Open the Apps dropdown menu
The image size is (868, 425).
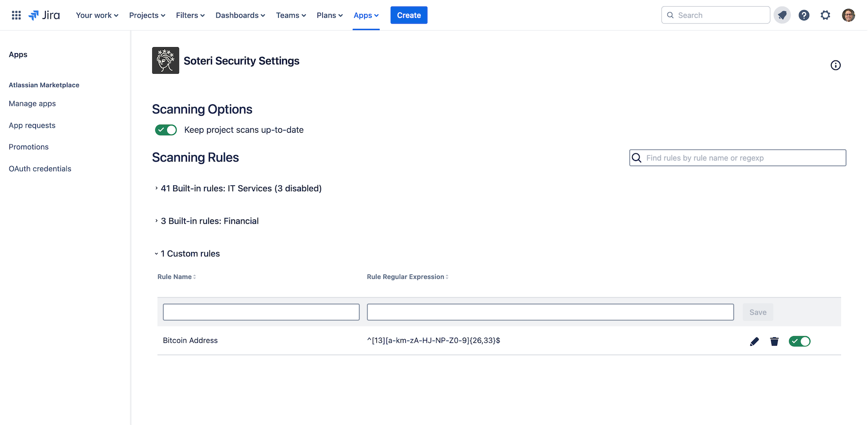coord(366,15)
